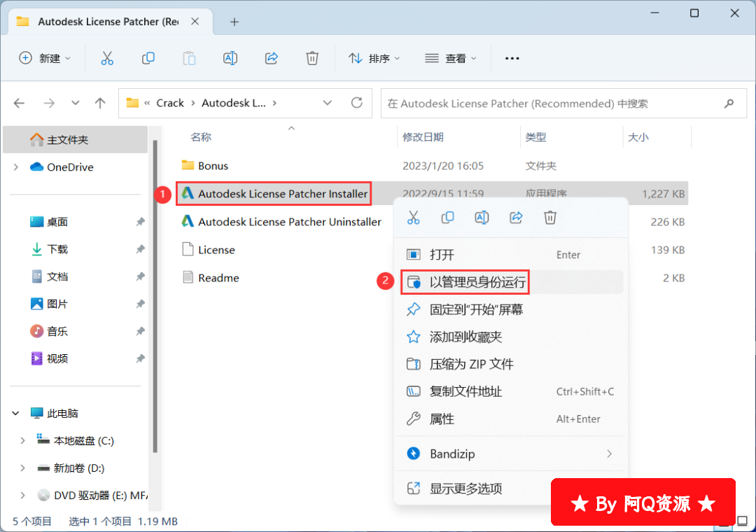The image size is (756, 532).
Task: Refresh the current folder view
Action: [357, 103]
